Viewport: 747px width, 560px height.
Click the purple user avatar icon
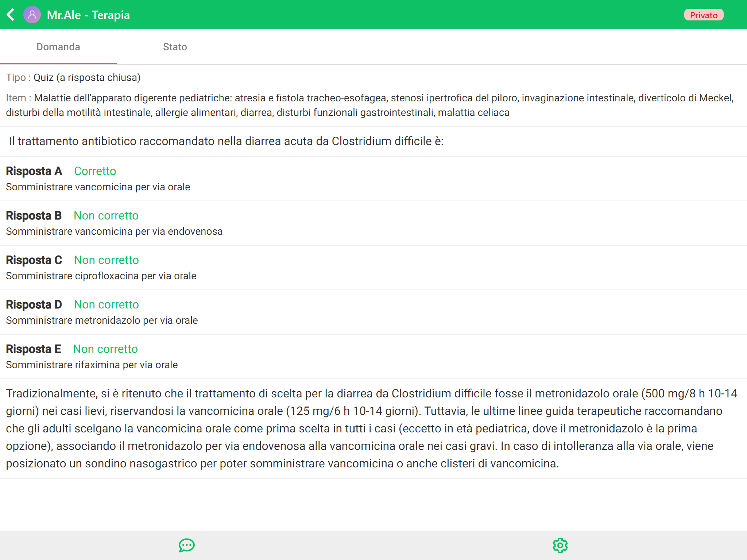pos(32,15)
